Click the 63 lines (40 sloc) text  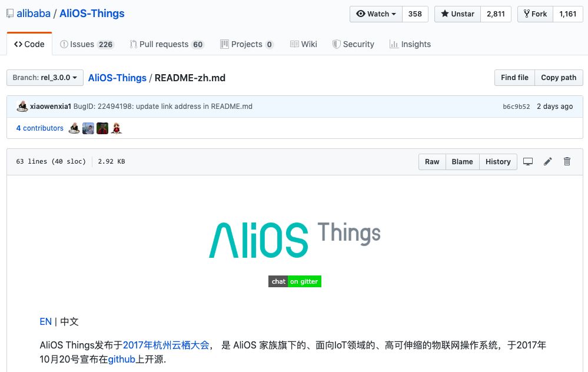coord(51,162)
